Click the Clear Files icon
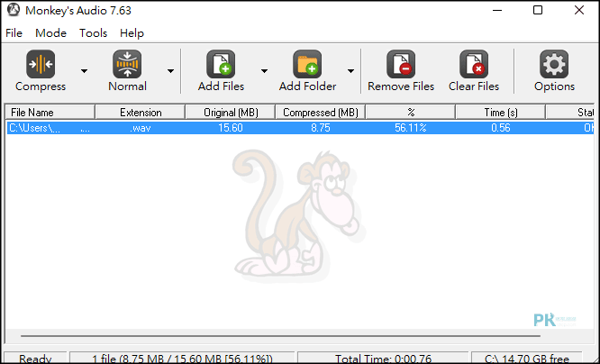The image size is (600, 364). [x=474, y=64]
